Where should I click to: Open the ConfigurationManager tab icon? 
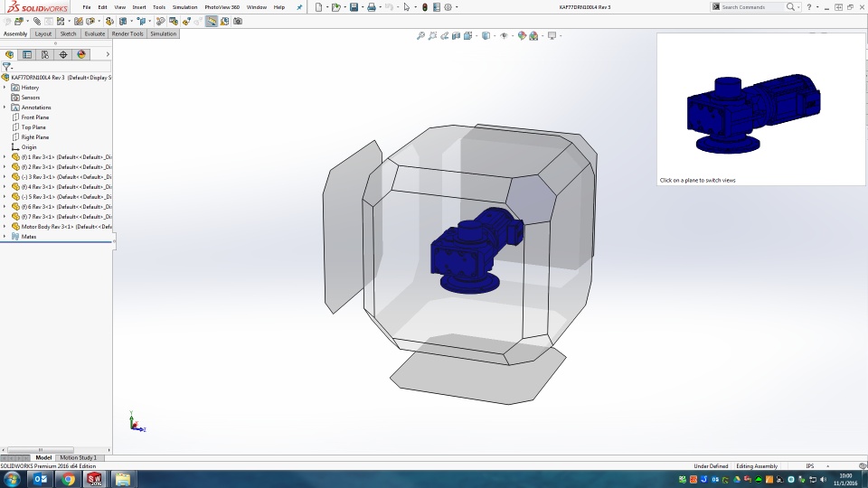pyautogui.click(x=45, y=54)
